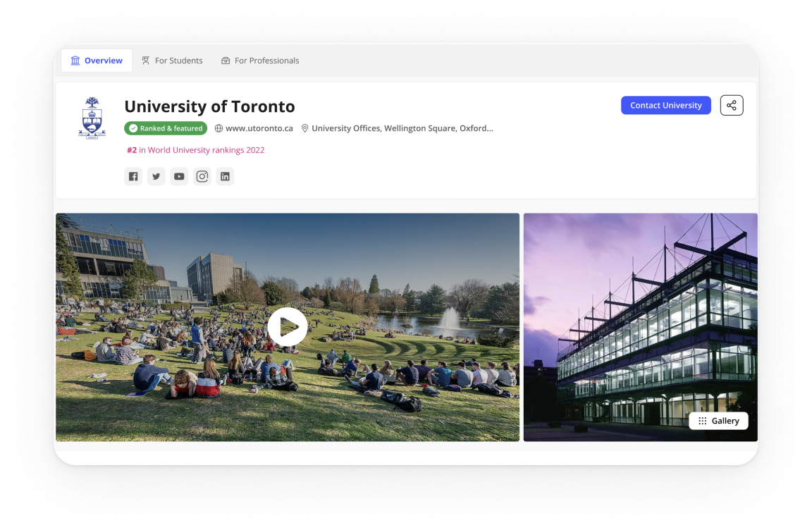Click the University Offices address text
The image size is (812, 530).
402,128
